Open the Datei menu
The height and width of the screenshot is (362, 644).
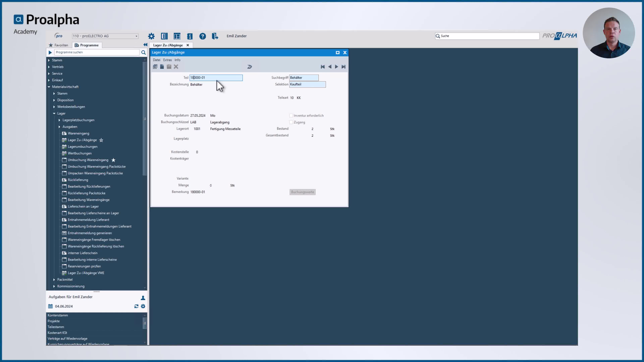tap(156, 60)
